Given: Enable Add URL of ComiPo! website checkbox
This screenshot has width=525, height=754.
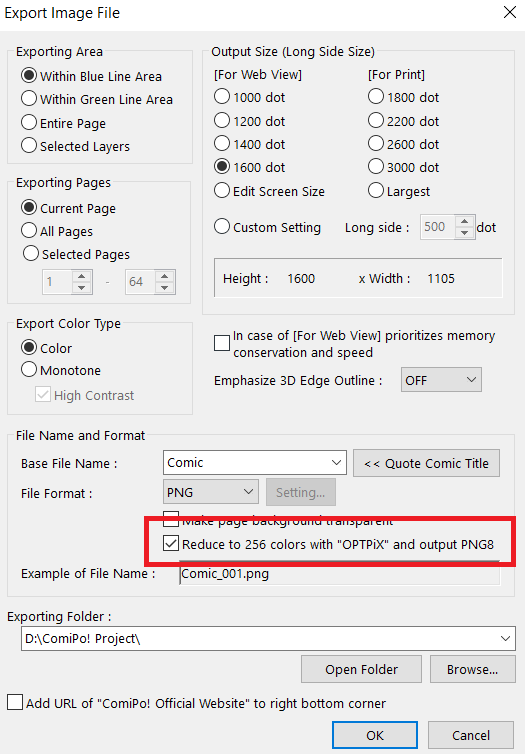Looking at the screenshot, I should pos(15,702).
